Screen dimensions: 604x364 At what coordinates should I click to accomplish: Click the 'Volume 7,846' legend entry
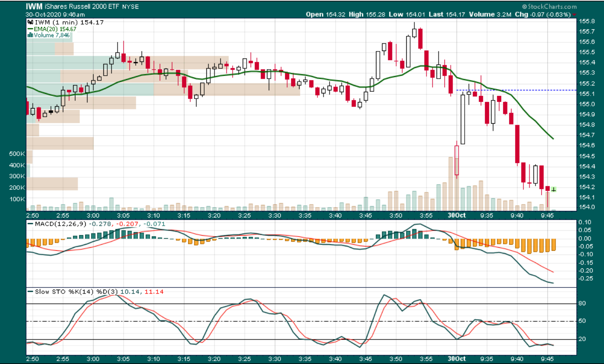pyautogui.click(x=51, y=35)
